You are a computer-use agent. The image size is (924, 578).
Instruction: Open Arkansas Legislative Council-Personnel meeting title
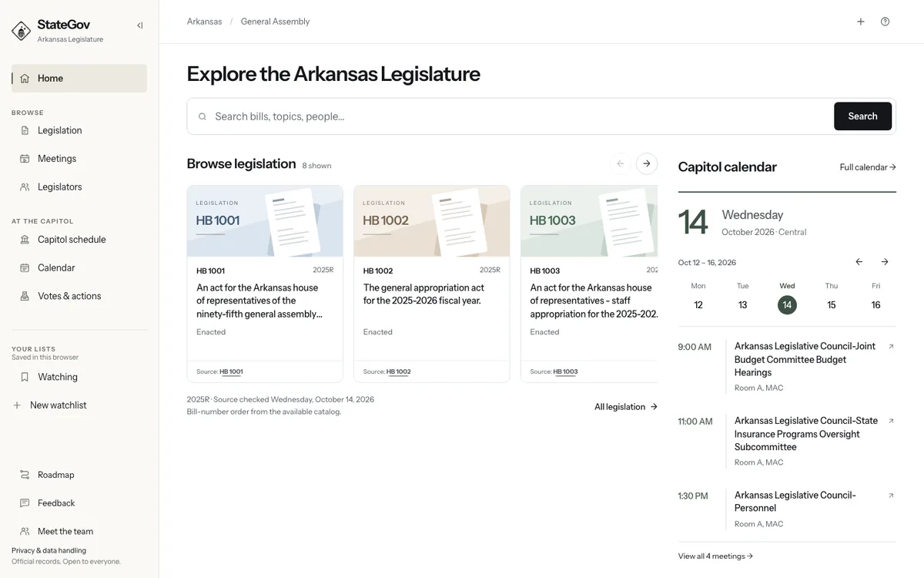tap(795, 502)
